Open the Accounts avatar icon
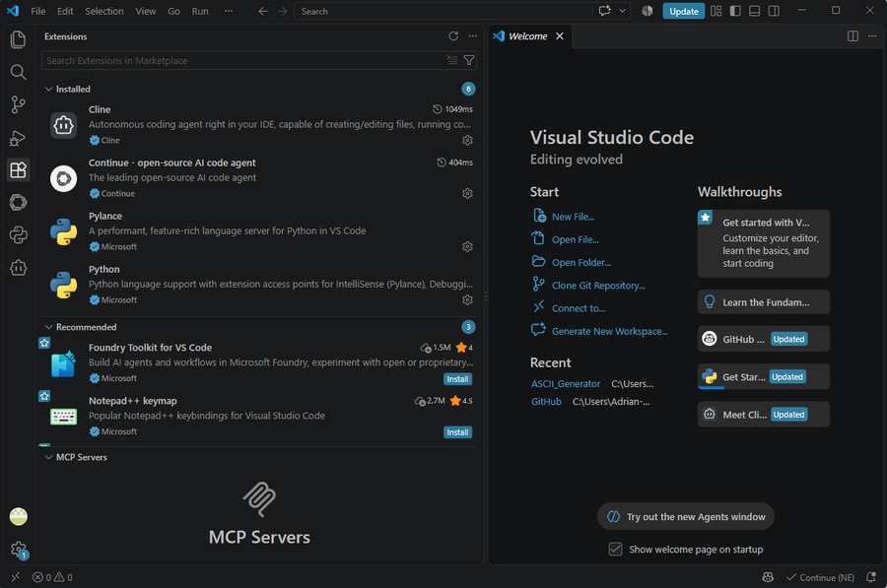This screenshot has height=588, width=887. click(18, 516)
